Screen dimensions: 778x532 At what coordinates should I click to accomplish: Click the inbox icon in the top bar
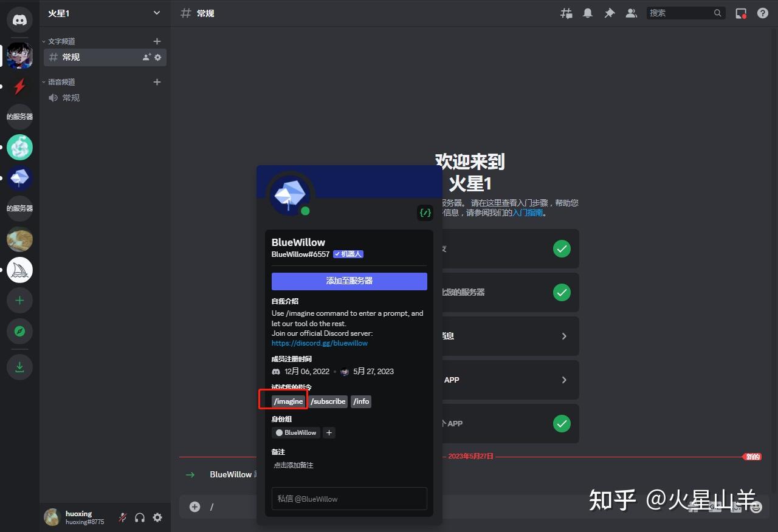tap(740, 13)
